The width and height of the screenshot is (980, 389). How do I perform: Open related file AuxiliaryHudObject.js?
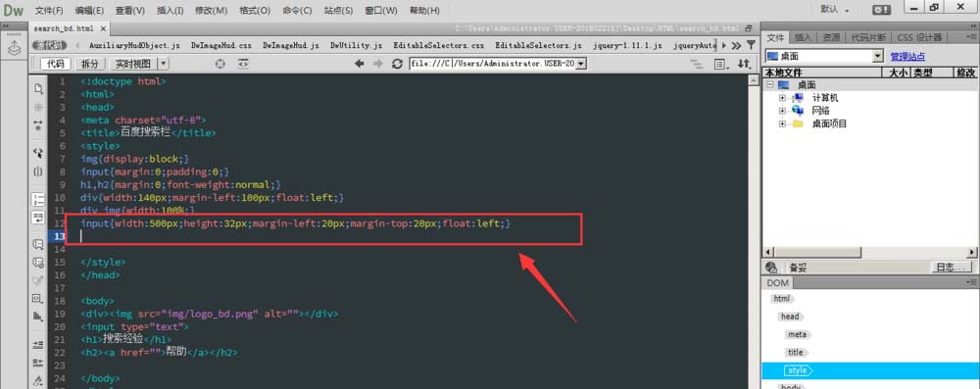click(134, 46)
